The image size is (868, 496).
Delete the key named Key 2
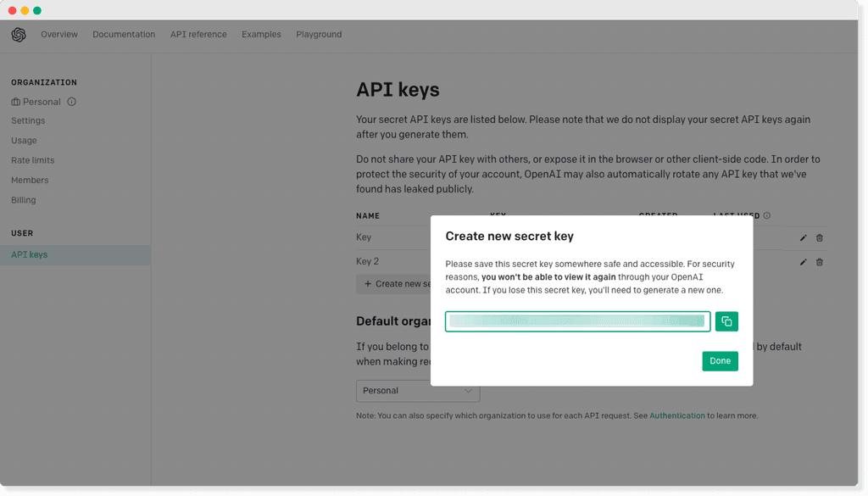click(819, 262)
